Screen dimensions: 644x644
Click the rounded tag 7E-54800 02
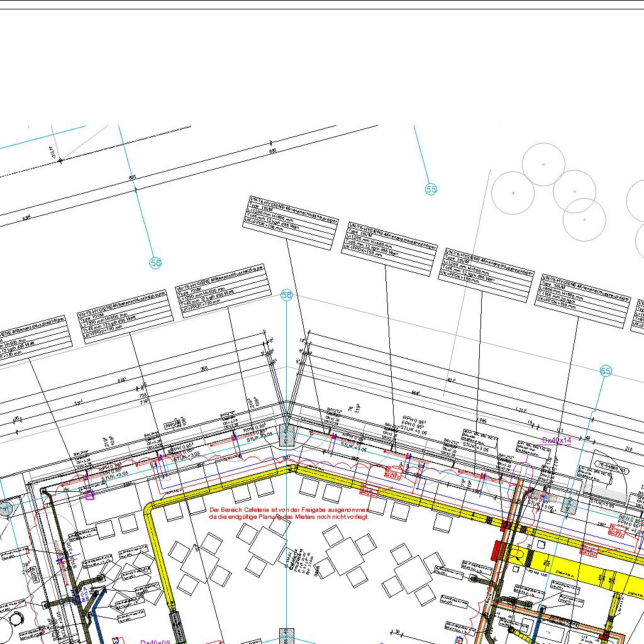click(x=611, y=467)
